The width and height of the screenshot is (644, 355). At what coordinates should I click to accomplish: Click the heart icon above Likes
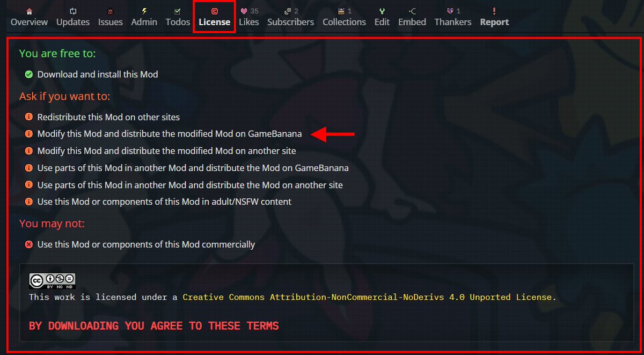(x=244, y=11)
